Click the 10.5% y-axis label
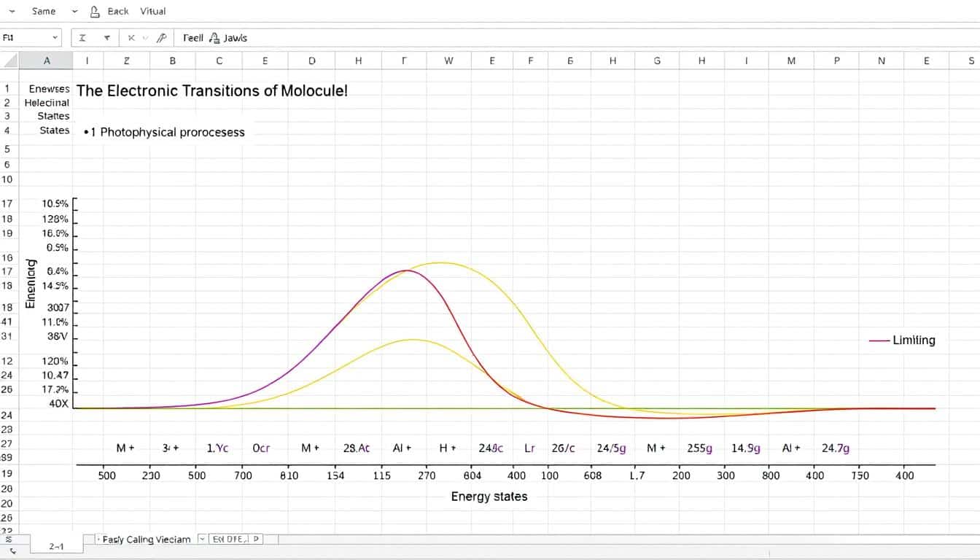Screen dimensions: 980x560 (x=55, y=204)
